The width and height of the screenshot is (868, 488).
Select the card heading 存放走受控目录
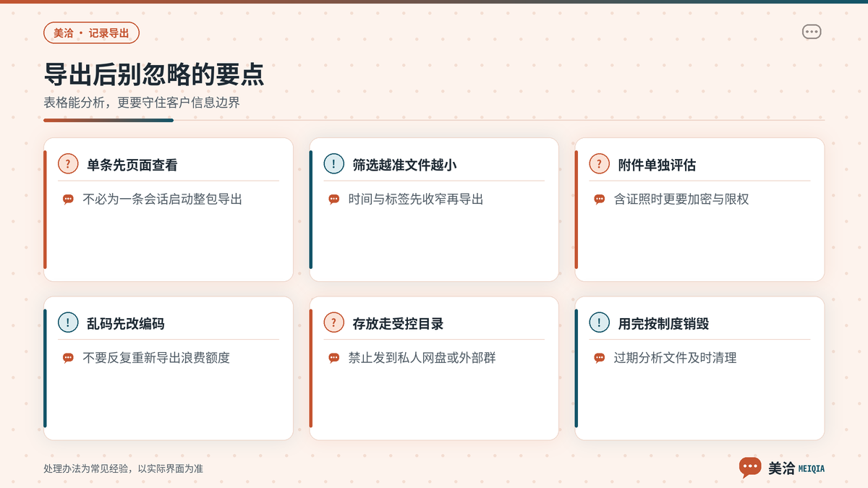coord(398,323)
